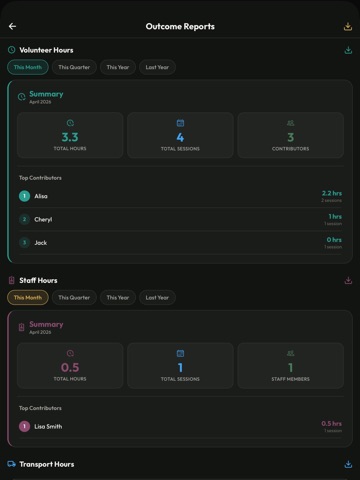Click contributor name Cheryl
The width and height of the screenshot is (360, 480).
[x=43, y=220]
